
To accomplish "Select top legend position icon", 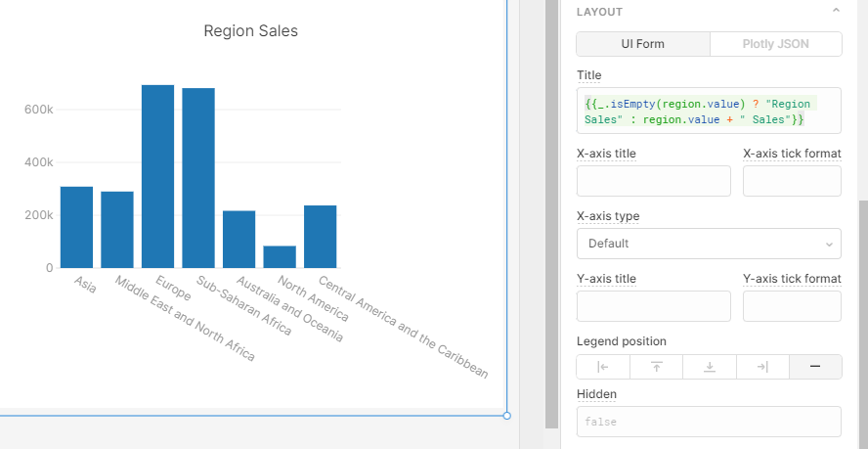I will [657, 367].
